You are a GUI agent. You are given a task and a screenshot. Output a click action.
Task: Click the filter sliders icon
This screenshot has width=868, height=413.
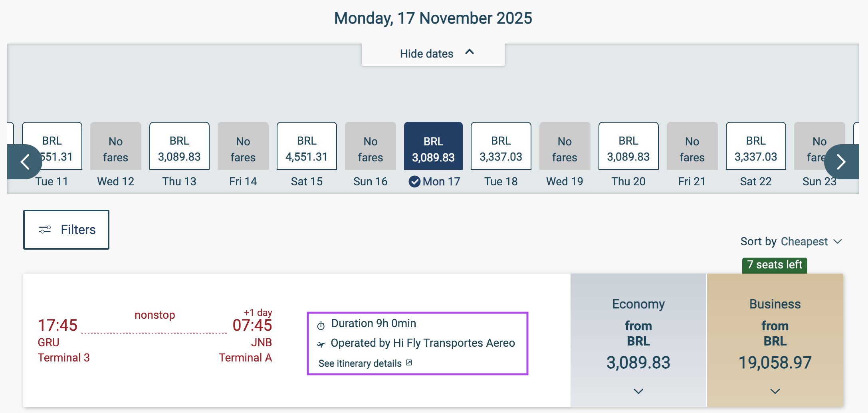pos(45,230)
